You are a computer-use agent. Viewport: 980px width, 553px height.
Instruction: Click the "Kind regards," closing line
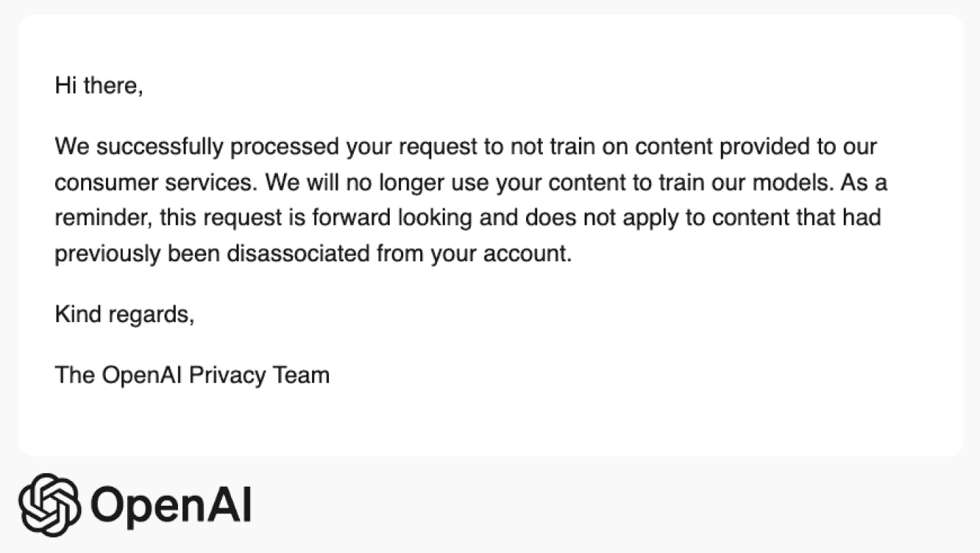124,315
